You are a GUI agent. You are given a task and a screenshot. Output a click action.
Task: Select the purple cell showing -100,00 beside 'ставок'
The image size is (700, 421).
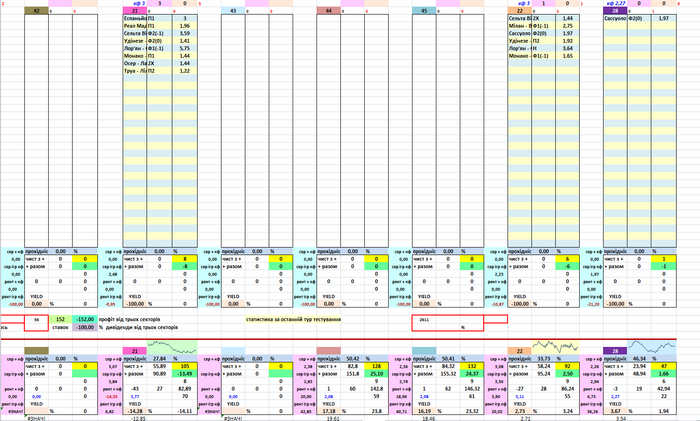pyautogui.click(x=85, y=327)
